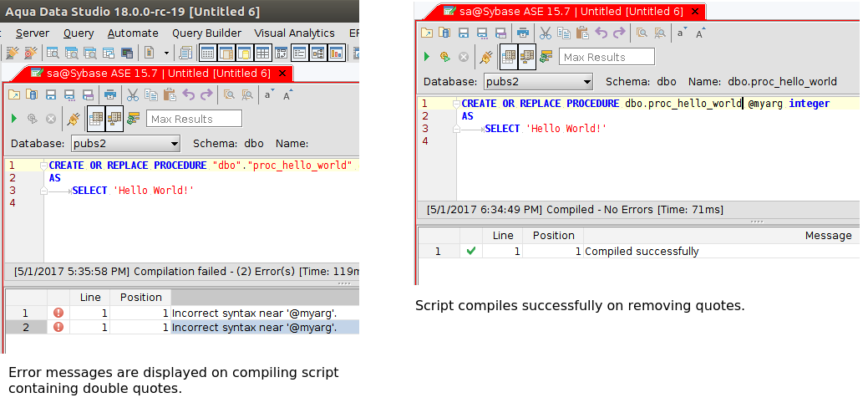868x413 pixels.
Task: Select the 'Compiled successfully' message row
Action: click(639, 251)
